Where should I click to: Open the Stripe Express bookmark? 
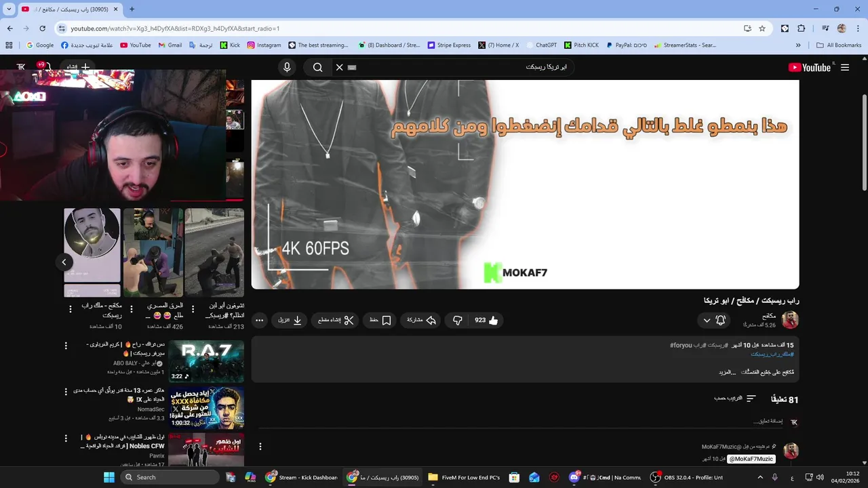(449, 45)
